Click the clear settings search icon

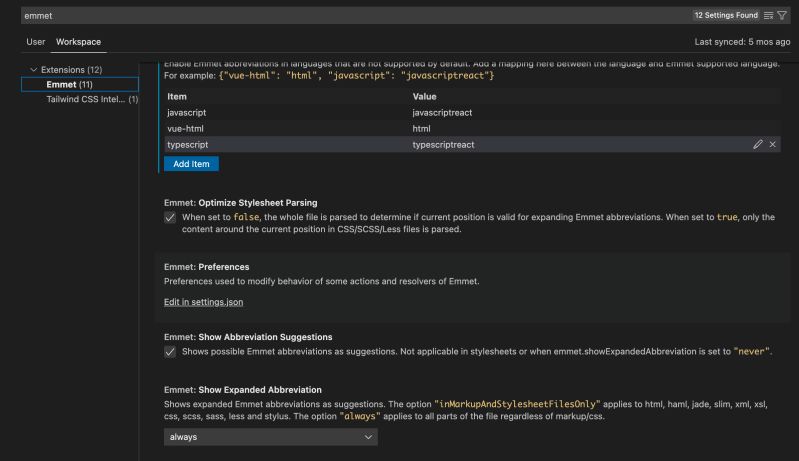(768, 16)
